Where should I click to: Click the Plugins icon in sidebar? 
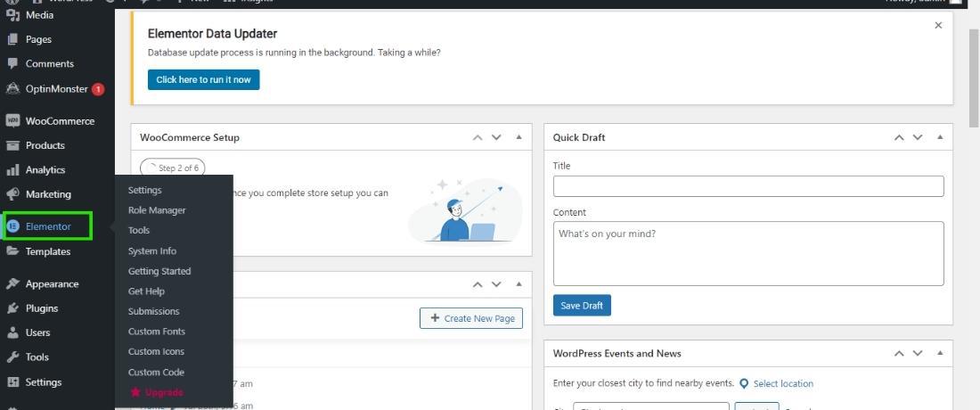point(12,307)
